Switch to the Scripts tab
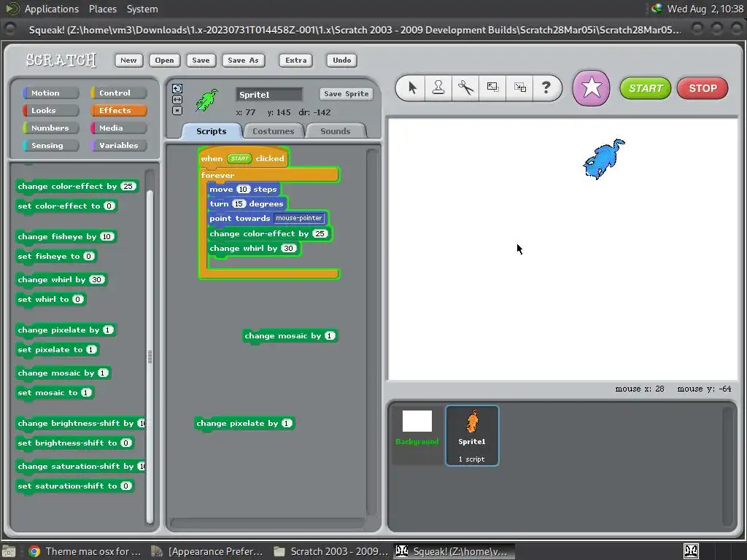 pos(212,131)
